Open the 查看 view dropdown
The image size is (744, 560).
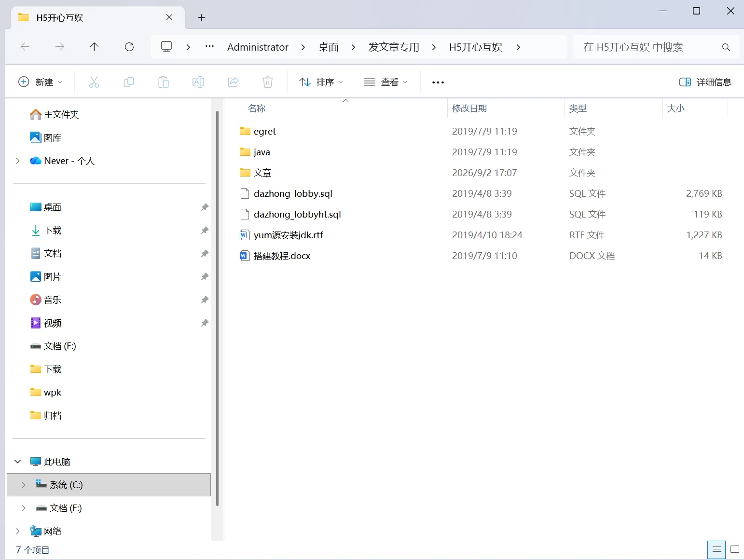(x=386, y=82)
